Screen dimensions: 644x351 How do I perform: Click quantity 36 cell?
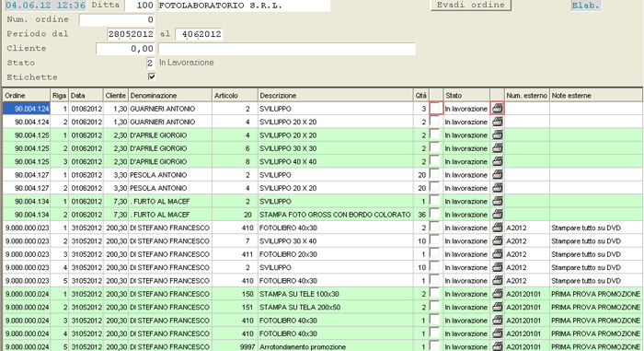421,215
